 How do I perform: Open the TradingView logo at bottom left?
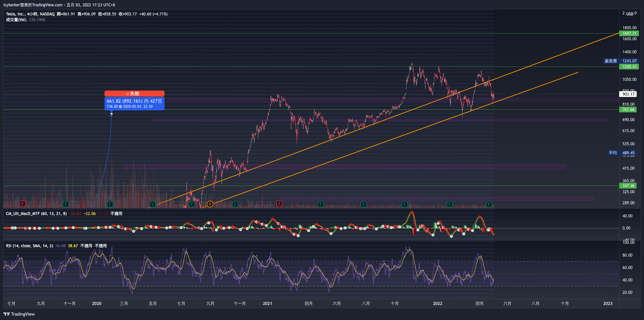(x=19, y=314)
